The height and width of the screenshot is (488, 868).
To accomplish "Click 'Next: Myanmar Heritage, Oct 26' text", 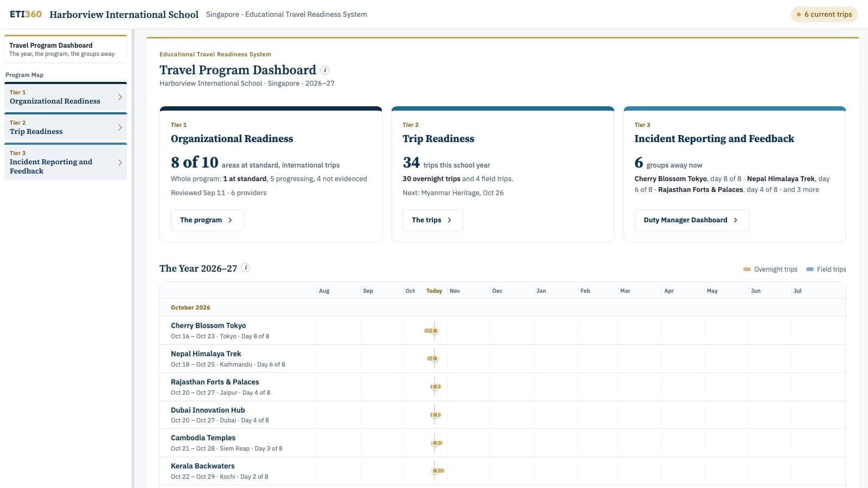I will (x=453, y=193).
